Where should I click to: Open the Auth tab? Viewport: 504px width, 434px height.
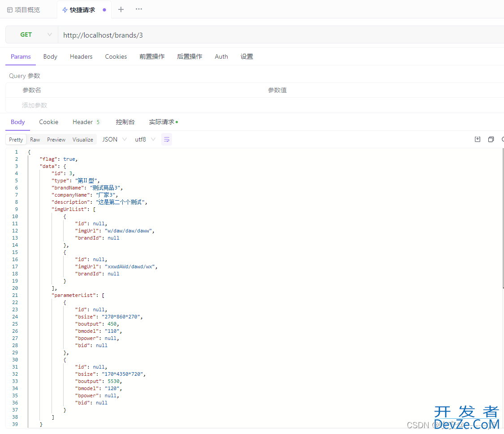(221, 56)
